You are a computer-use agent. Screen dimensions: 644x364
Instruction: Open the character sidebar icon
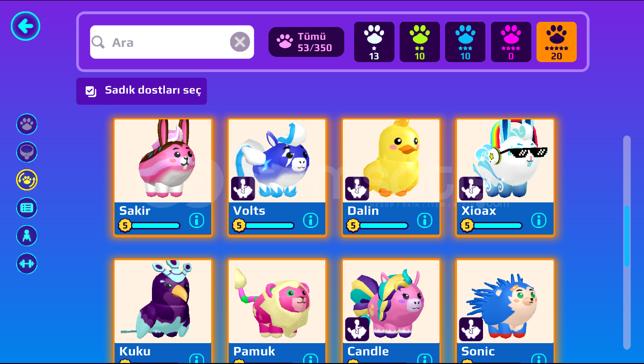click(27, 236)
